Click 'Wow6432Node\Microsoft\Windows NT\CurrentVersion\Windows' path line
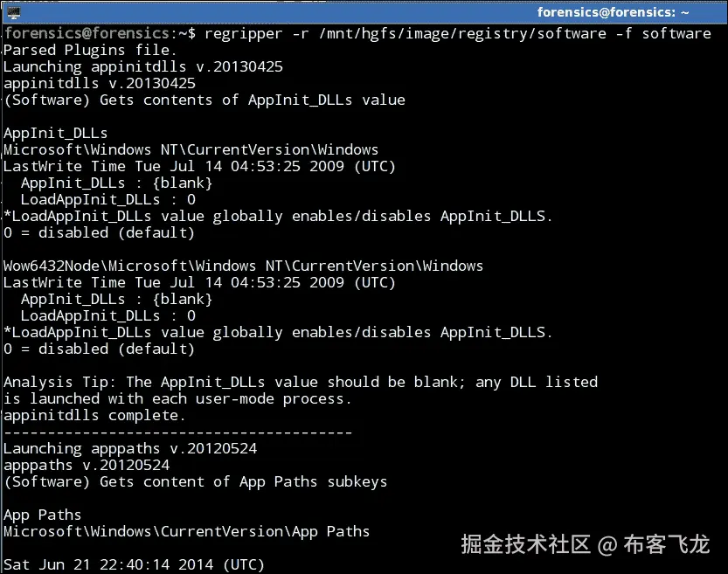The height and width of the screenshot is (574, 728). [243, 266]
